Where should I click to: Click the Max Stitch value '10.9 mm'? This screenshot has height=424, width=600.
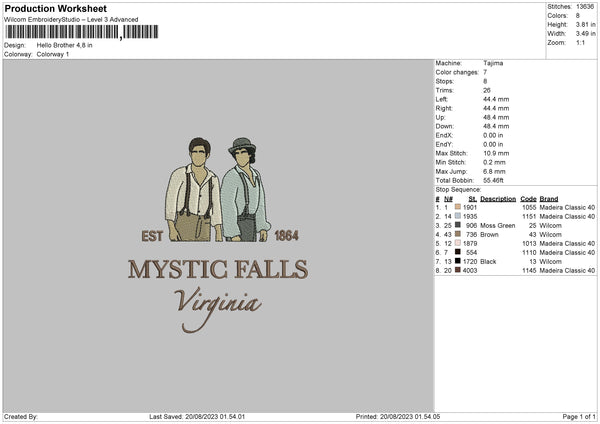coord(496,153)
